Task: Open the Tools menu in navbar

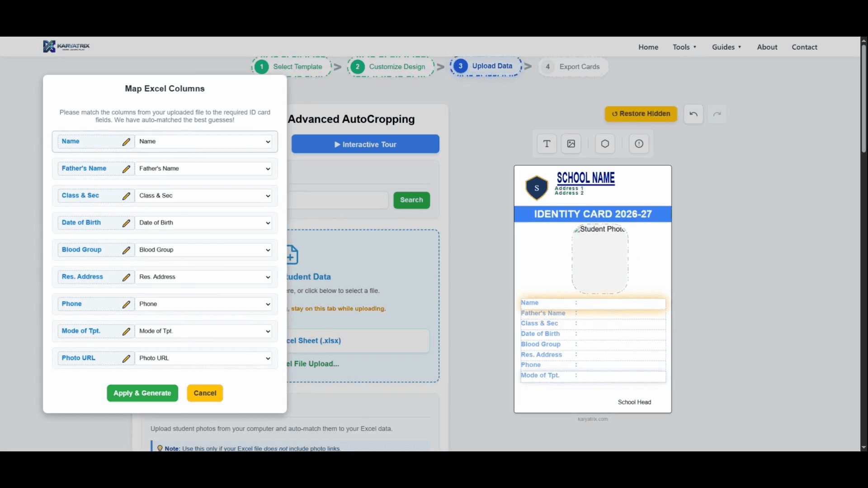Action: point(684,47)
